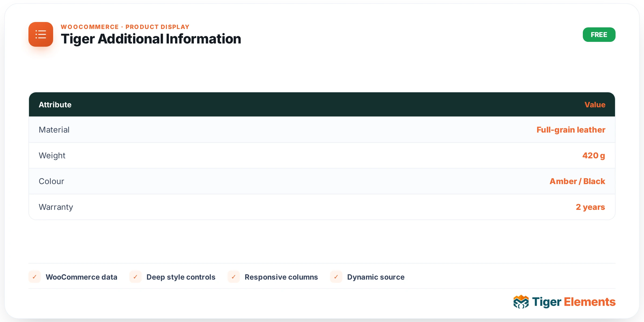Click the orange list widget icon
The height and width of the screenshot is (322, 644).
pos(41,34)
